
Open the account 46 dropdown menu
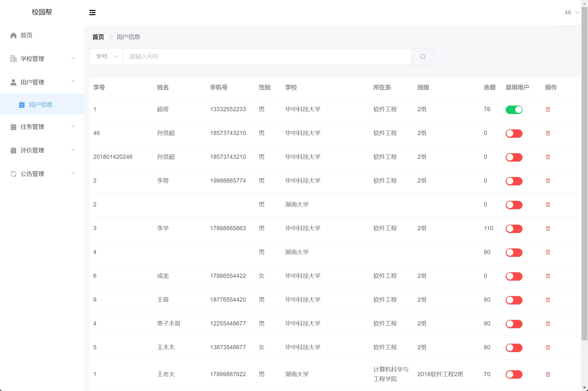coord(571,13)
